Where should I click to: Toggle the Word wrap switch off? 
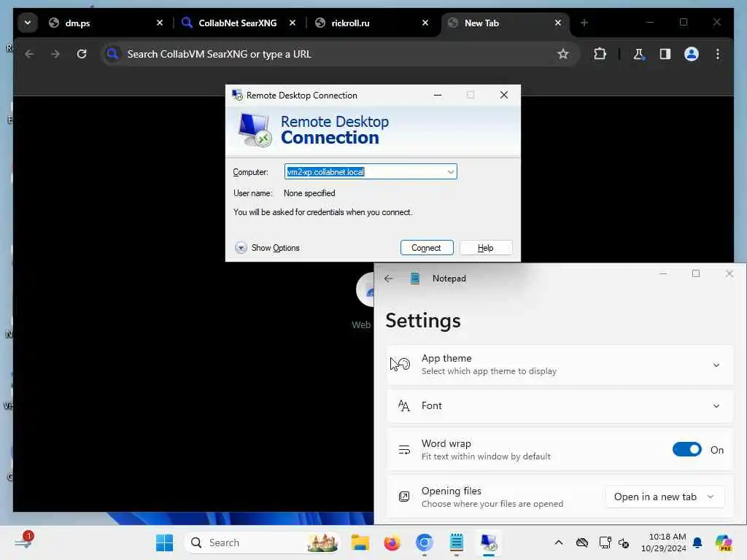[686, 449]
